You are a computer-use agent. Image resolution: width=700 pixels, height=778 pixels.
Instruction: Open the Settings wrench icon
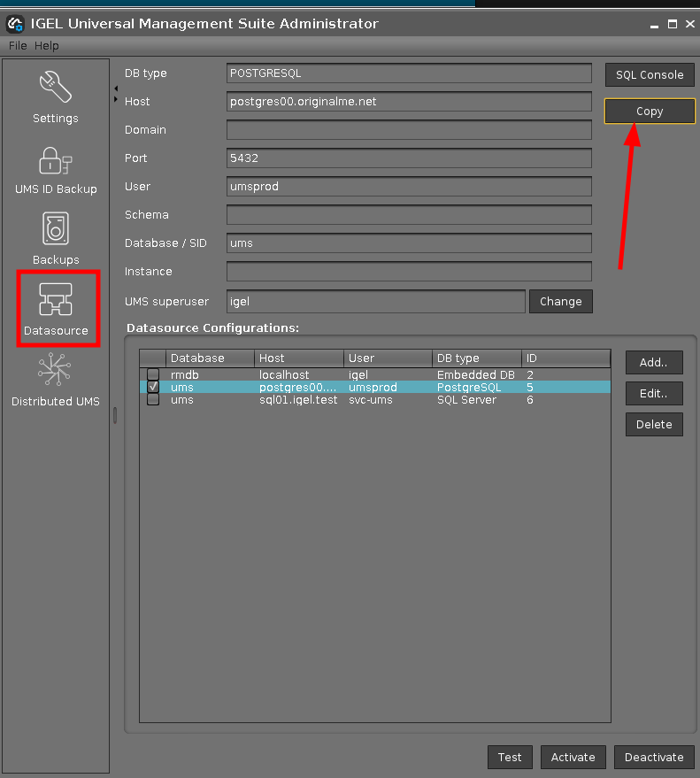coord(55,89)
